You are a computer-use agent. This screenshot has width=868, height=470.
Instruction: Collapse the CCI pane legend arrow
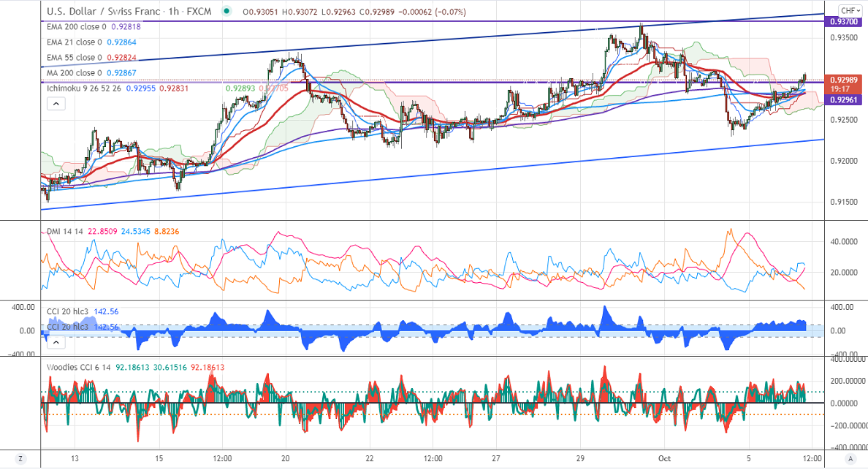coord(56,342)
